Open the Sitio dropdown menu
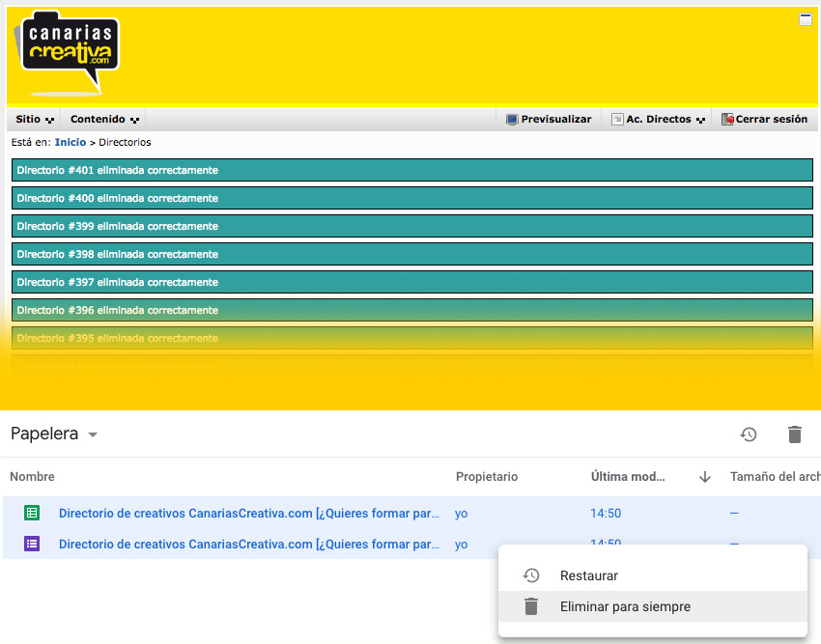This screenshot has width=821, height=644. tap(35, 120)
